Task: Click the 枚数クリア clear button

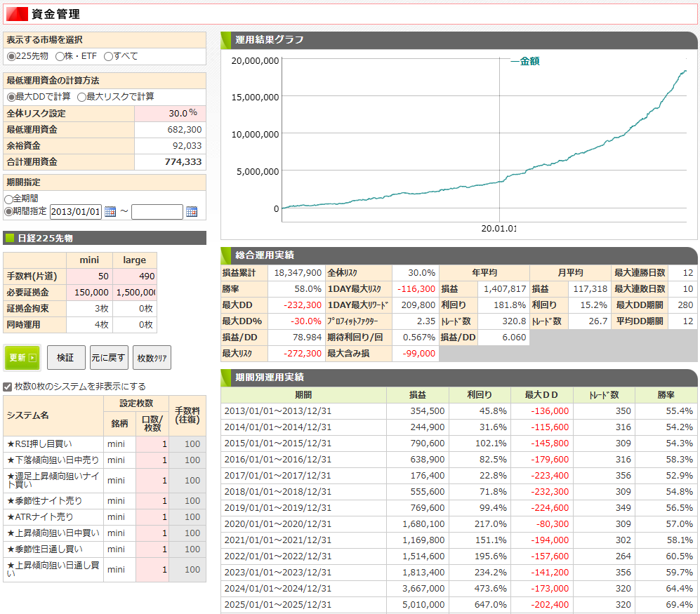Action: (152, 357)
